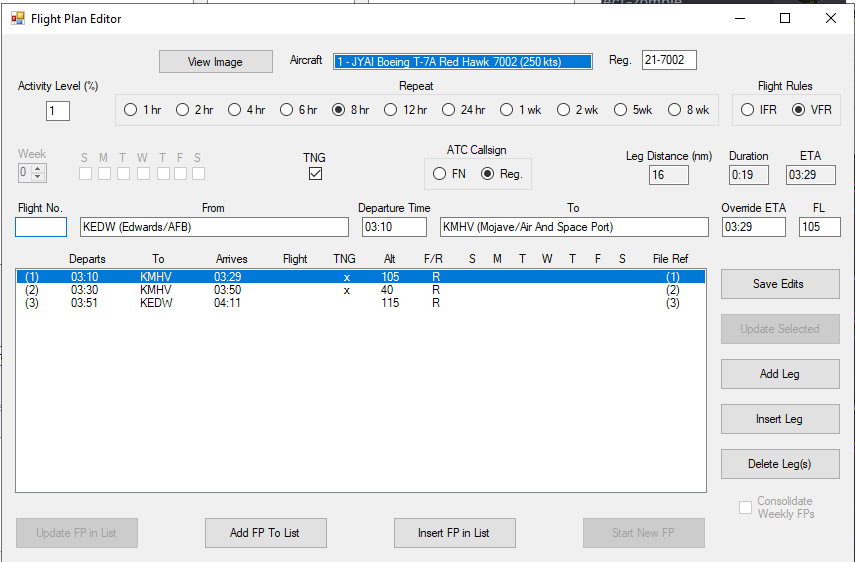The height and width of the screenshot is (562, 855).
Task: Toggle the TNG checkbox
Action: (x=315, y=173)
